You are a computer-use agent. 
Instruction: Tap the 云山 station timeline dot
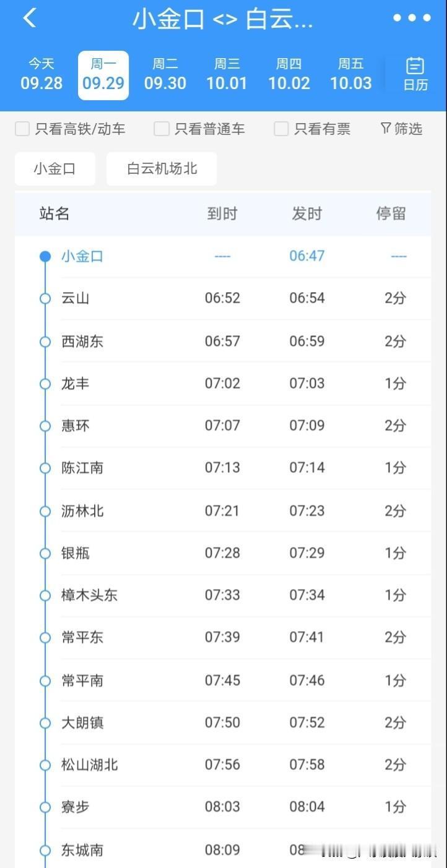coord(45,298)
